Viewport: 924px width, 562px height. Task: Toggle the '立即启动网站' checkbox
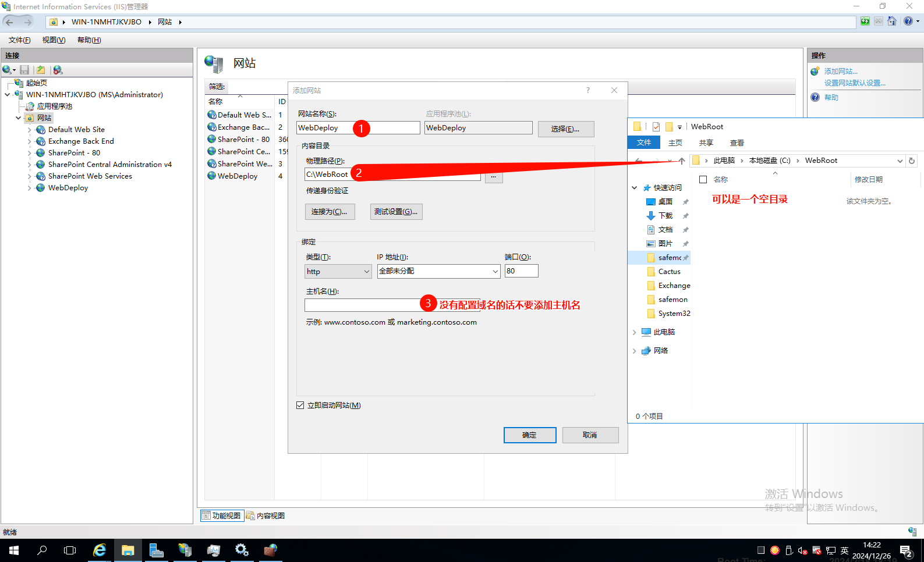point(300,406)
